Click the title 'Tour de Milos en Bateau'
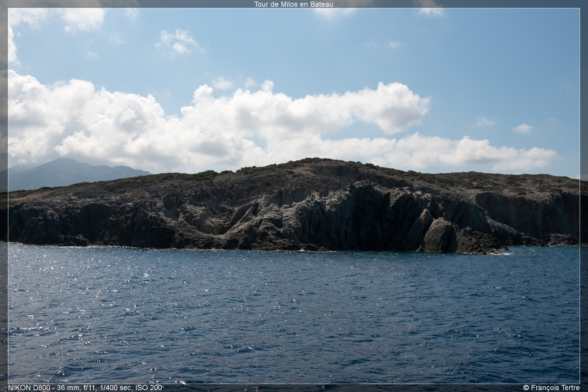Screen dimensions: 588x392 click(293, 4)
